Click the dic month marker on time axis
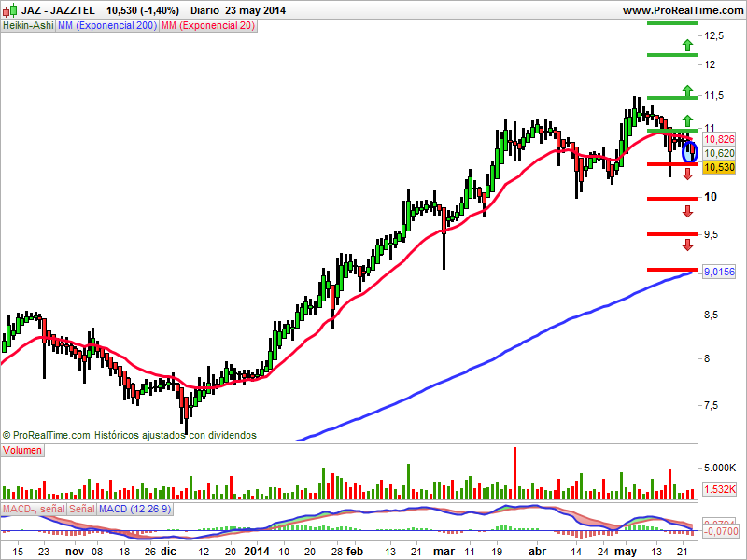 pos(168,552)
